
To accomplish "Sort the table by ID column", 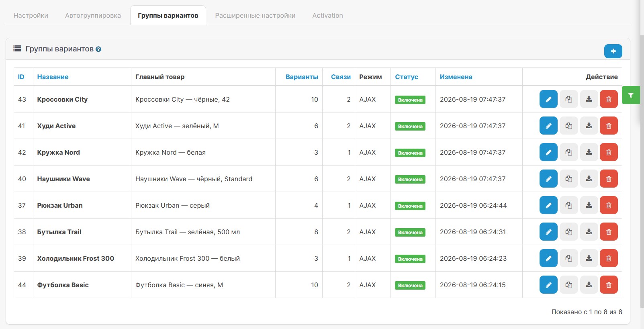I will pos(21,77).
